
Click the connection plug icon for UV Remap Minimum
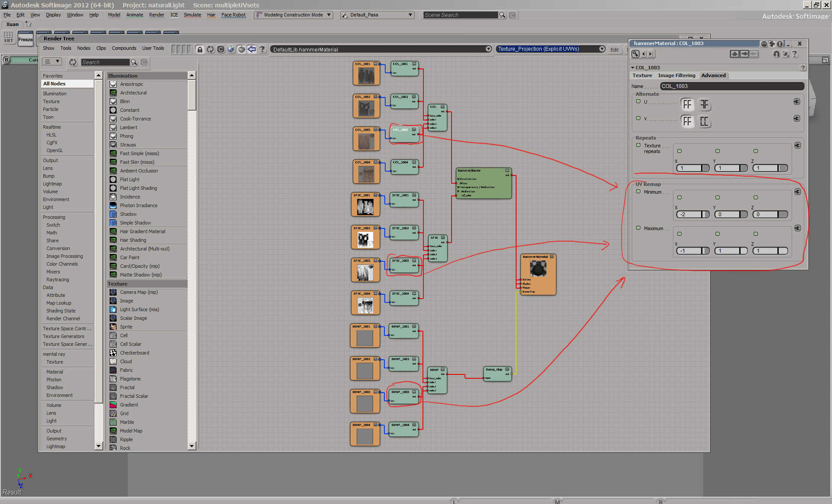(797, 192)
